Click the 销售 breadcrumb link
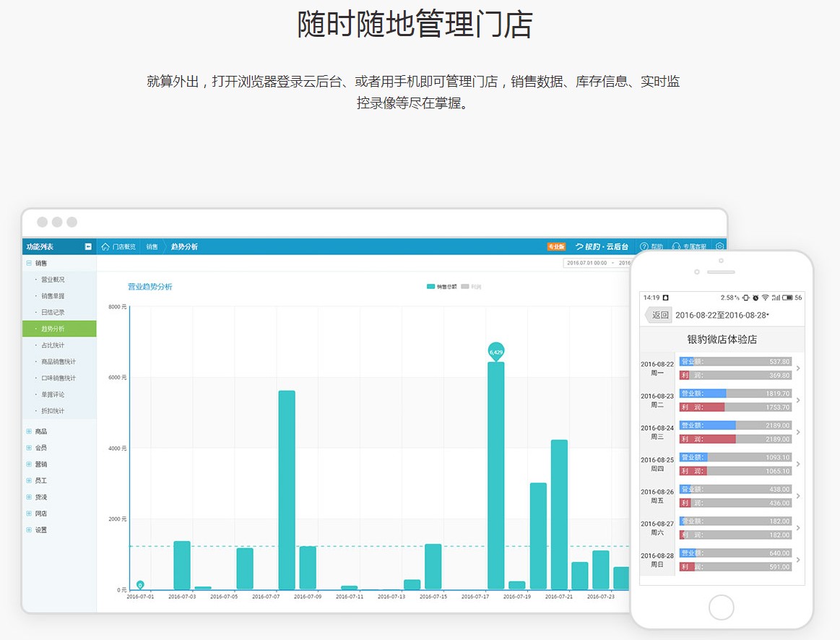The image size is (840, 640). coord(152,247)
